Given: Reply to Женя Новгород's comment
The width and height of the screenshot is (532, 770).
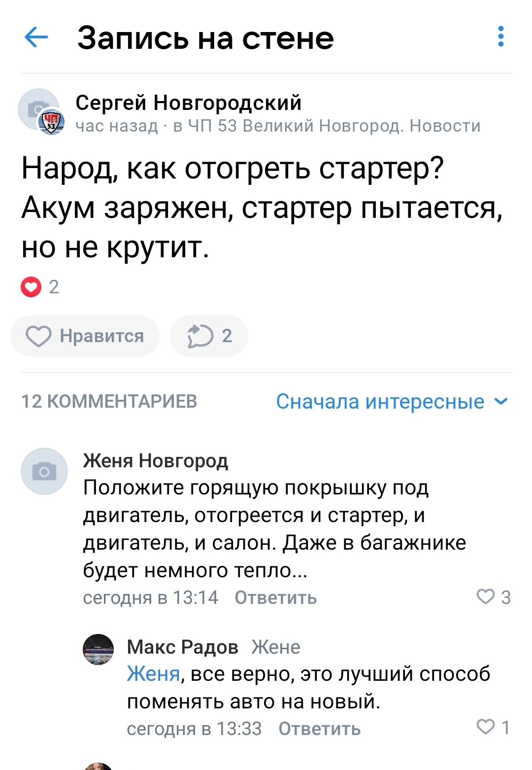Looking at the screenshot, I should 275,597.
